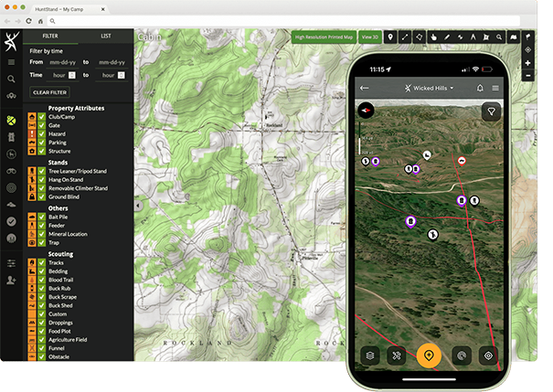Click the flag icon at top right of the map
The height and width of the screenshot is (392, 553).
pyautogui.click(x=528, y=37)
